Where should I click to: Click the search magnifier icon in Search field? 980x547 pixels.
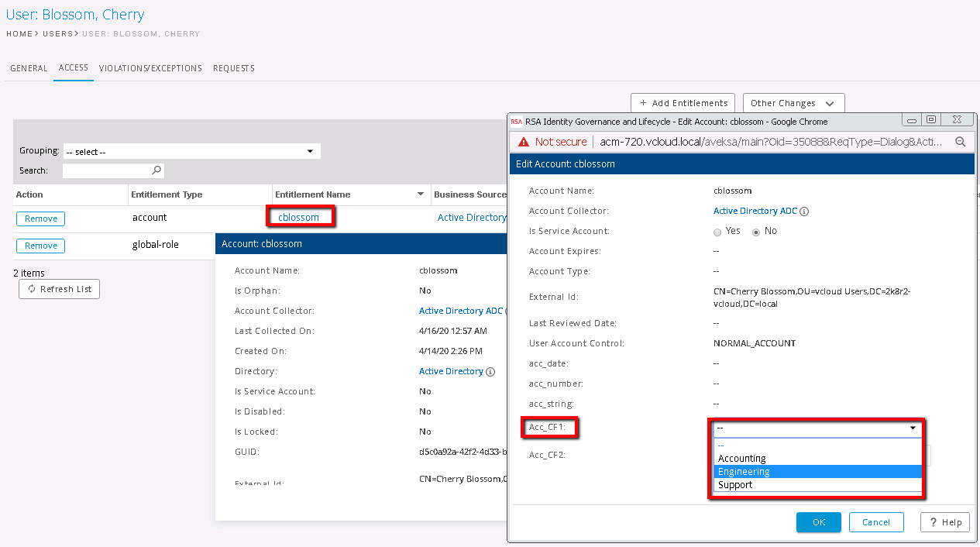[156, 170]
